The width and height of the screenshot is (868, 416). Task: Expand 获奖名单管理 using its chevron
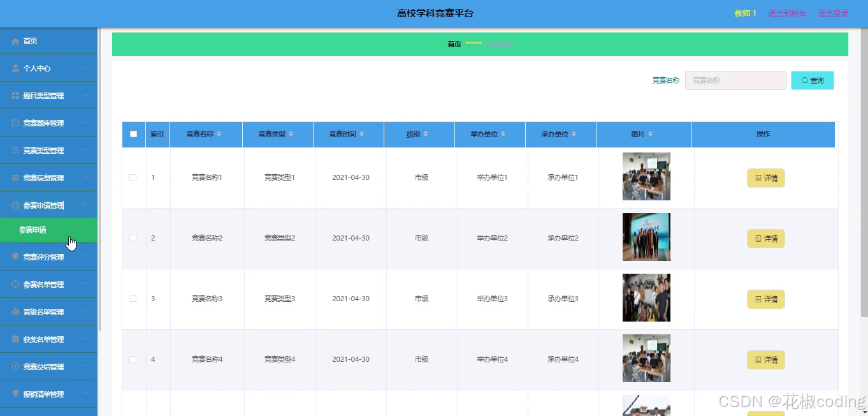point(85,339)
